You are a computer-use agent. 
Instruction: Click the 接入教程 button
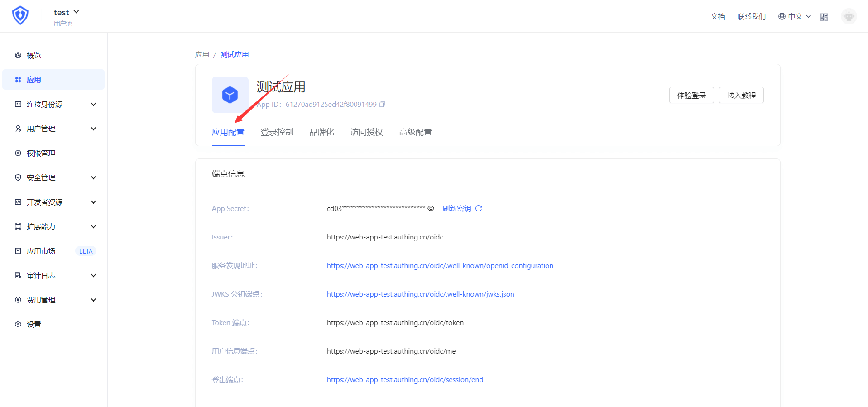[x=741, y=95]
